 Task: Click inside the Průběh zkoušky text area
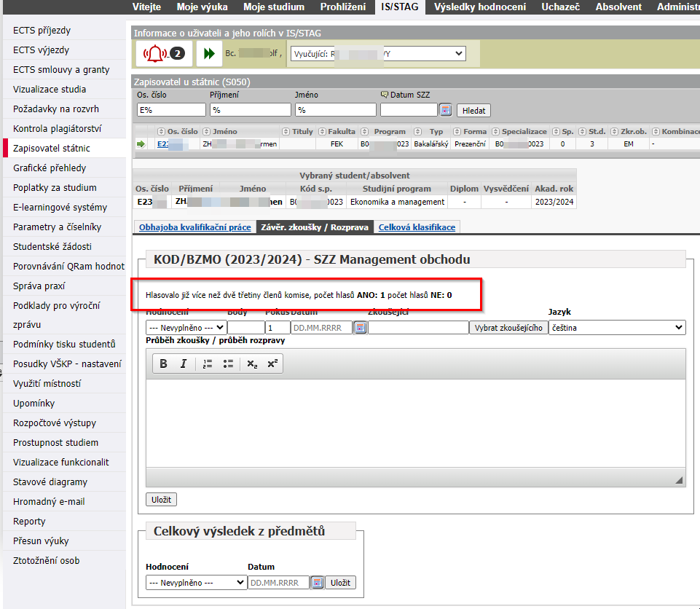pos(416,423)
